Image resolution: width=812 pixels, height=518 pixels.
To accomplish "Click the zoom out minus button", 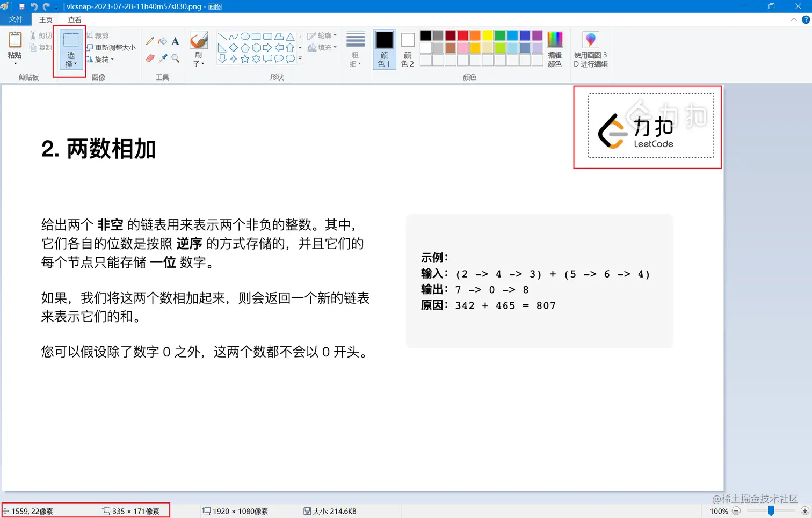I will (x=737, y=511).
